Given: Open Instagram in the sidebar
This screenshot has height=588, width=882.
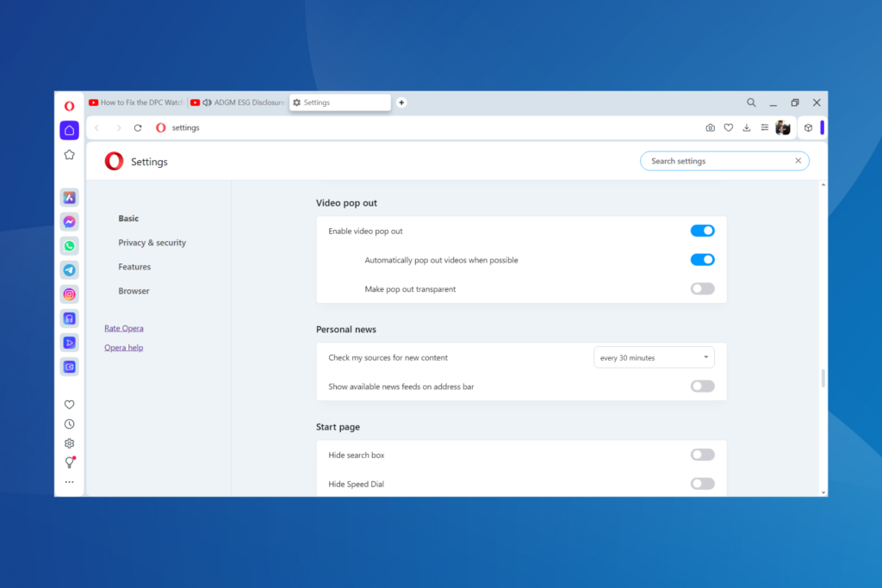Looking at the screenshot, I should click(x=69, y=294).
